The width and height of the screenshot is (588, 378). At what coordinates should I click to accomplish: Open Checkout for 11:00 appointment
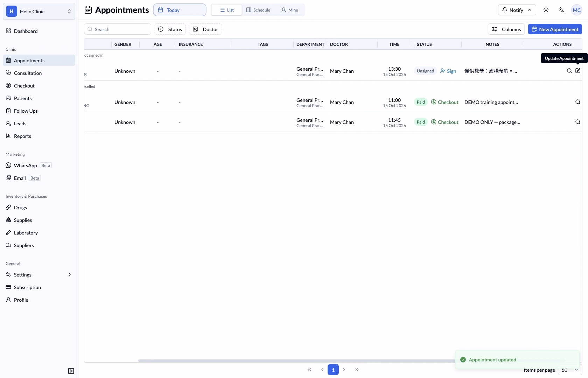444,102
